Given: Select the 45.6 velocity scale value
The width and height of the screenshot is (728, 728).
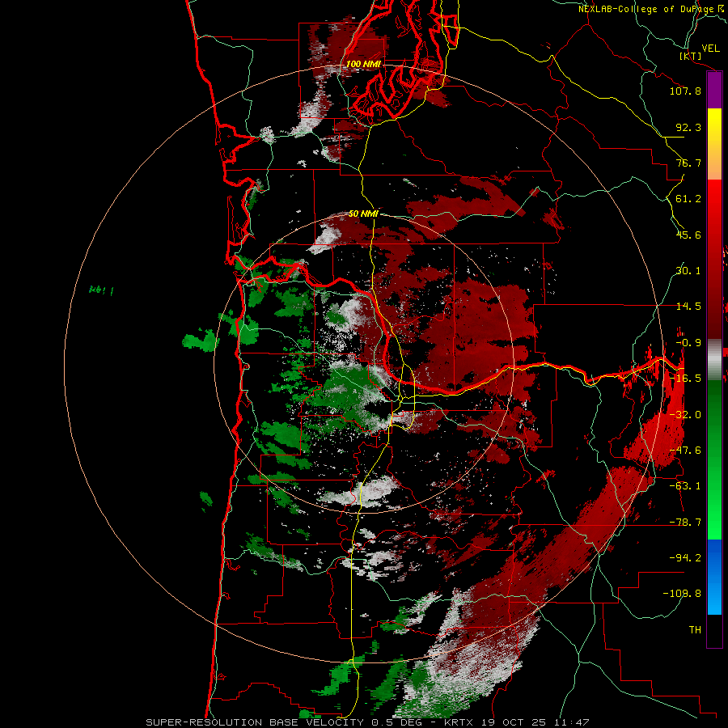Looking at the screenshot, I should coord(688,235).
